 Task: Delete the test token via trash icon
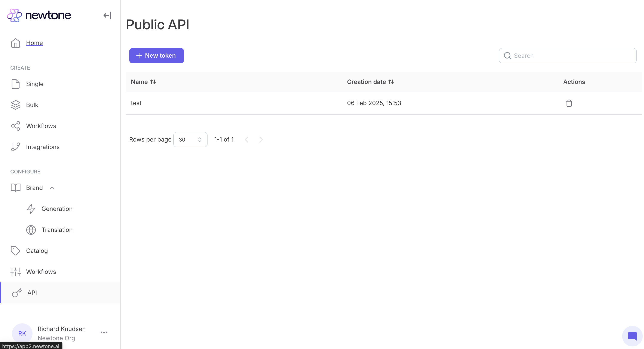(569, 103)
